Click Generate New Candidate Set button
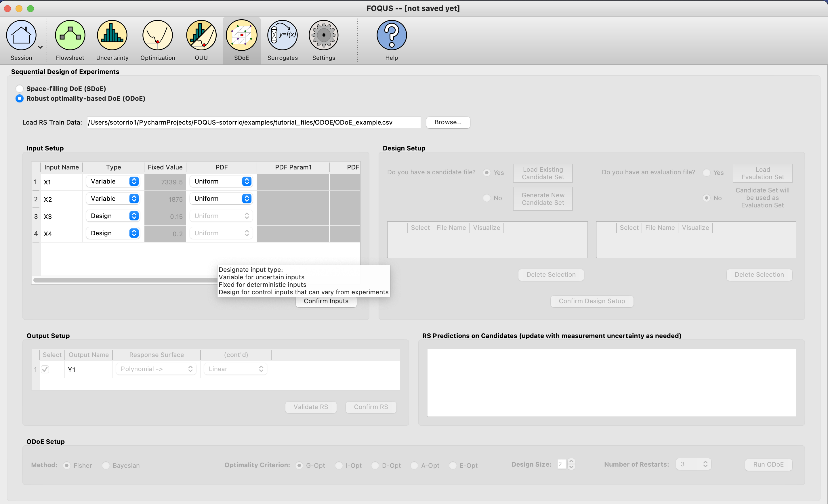The width and height of the screenshot is (828, 504). [x=543, y=199]
